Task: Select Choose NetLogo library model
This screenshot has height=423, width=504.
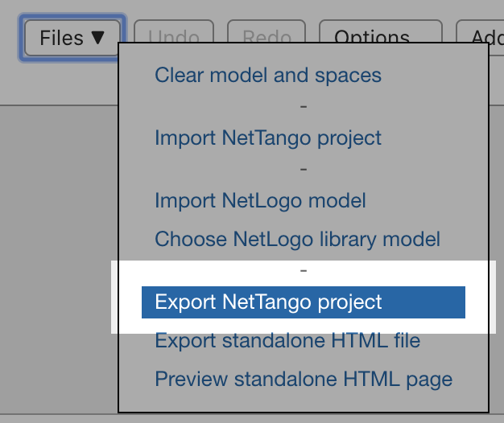Action: click(297, 240)
